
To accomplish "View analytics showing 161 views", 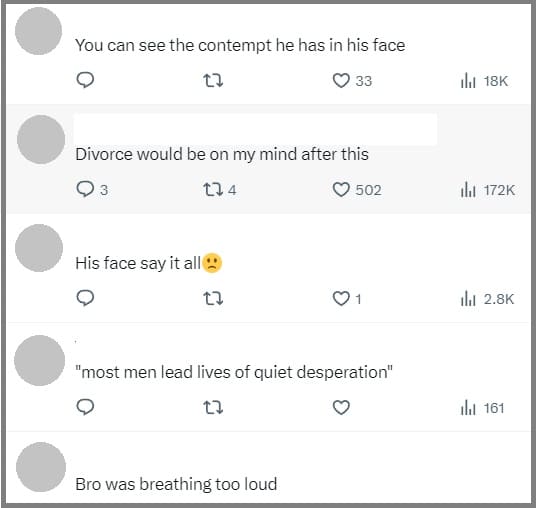I will [x=482, y=408].
